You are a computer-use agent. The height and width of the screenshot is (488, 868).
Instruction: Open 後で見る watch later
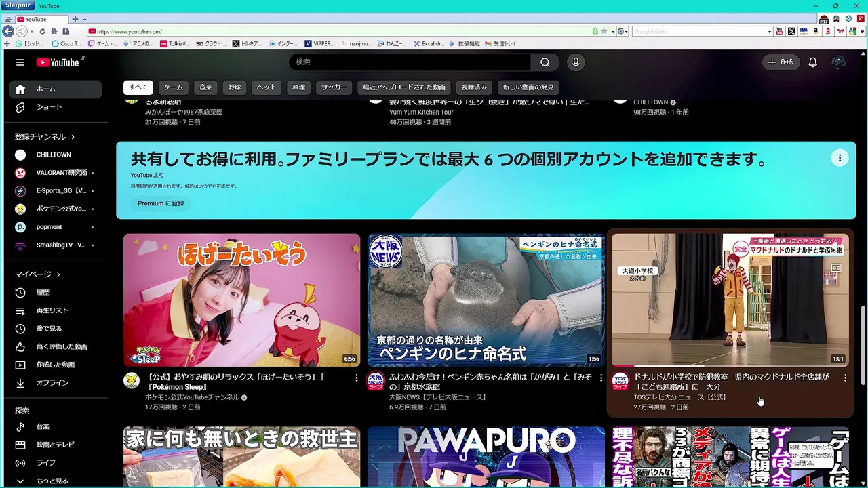click(x=56, y=328)
